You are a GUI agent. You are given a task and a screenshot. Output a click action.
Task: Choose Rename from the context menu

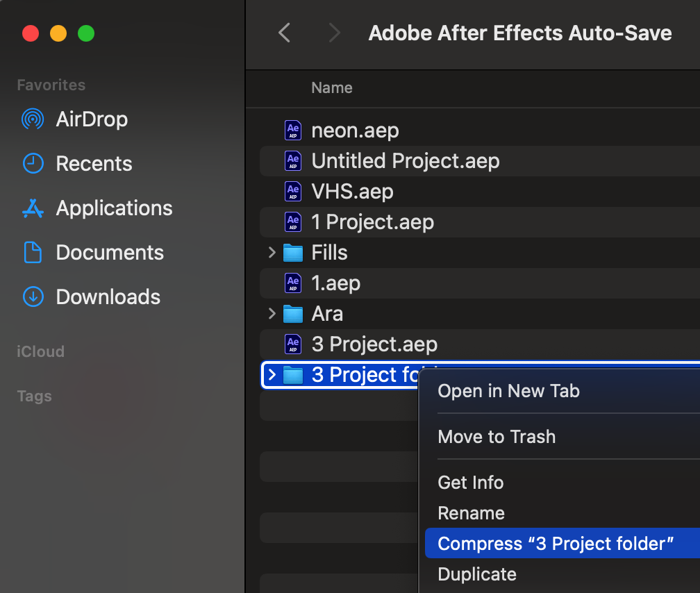[471, 513]
